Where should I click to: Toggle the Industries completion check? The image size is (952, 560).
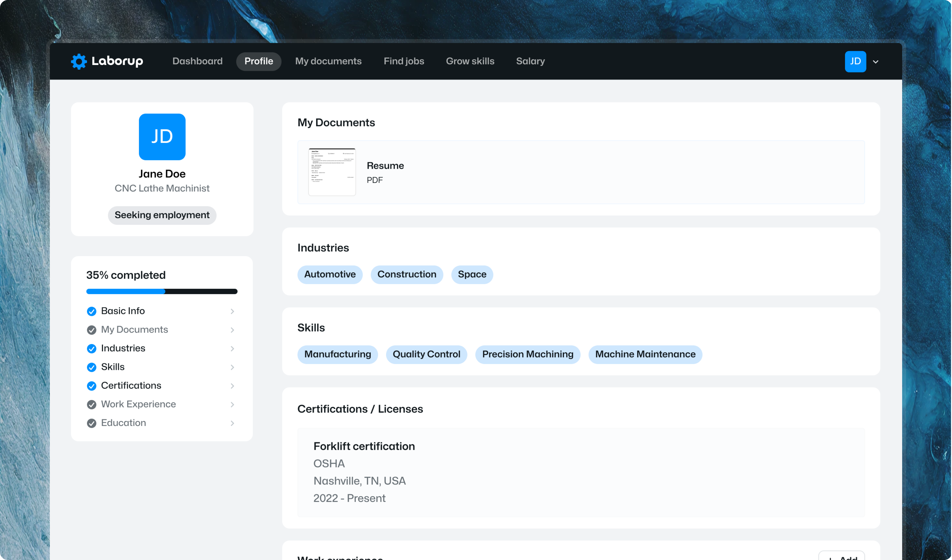[91, 348]
